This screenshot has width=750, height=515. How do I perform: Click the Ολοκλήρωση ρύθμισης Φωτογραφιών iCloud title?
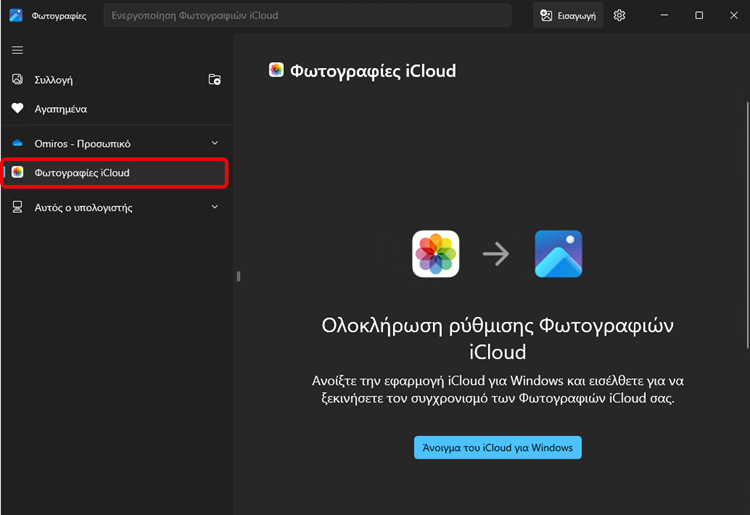coord(497,339)
